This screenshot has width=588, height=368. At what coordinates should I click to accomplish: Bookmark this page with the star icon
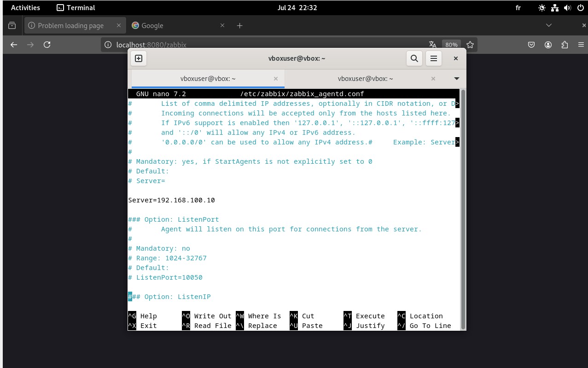470,45
